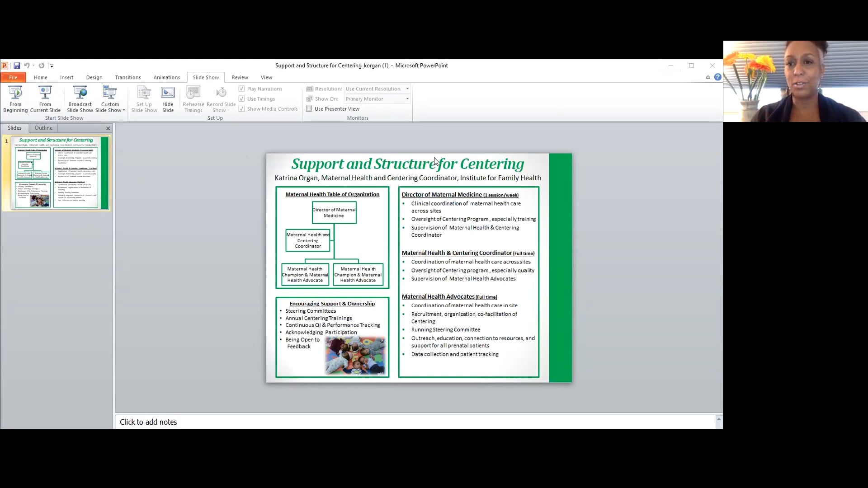Open Record Slide Show option
Screen dimensions: 868x488
(x=221, y=99)
